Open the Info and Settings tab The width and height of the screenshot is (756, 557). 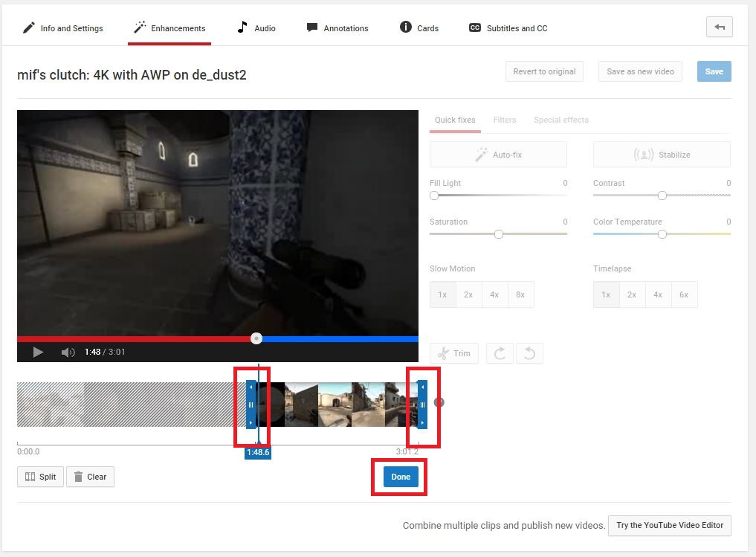coord(62,28)
